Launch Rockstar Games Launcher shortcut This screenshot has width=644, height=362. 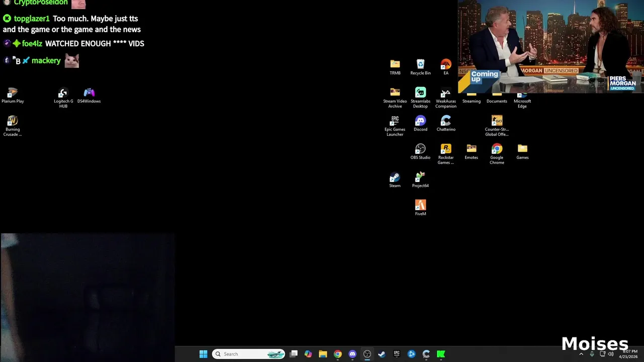coord(446,154)
